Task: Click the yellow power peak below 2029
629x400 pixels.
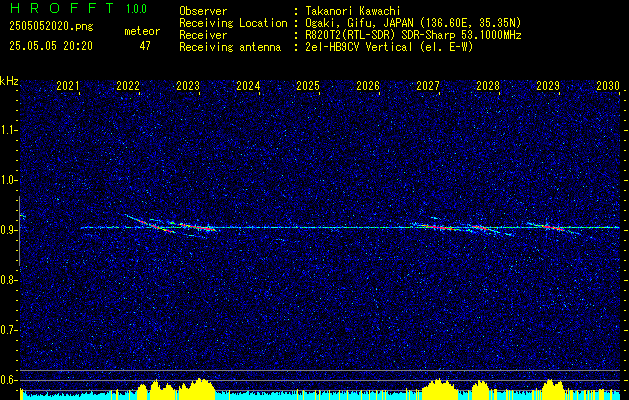Action: click(553, 390)
